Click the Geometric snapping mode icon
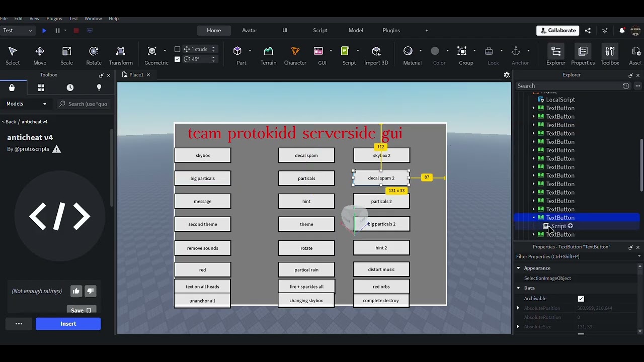 [152, 51]
